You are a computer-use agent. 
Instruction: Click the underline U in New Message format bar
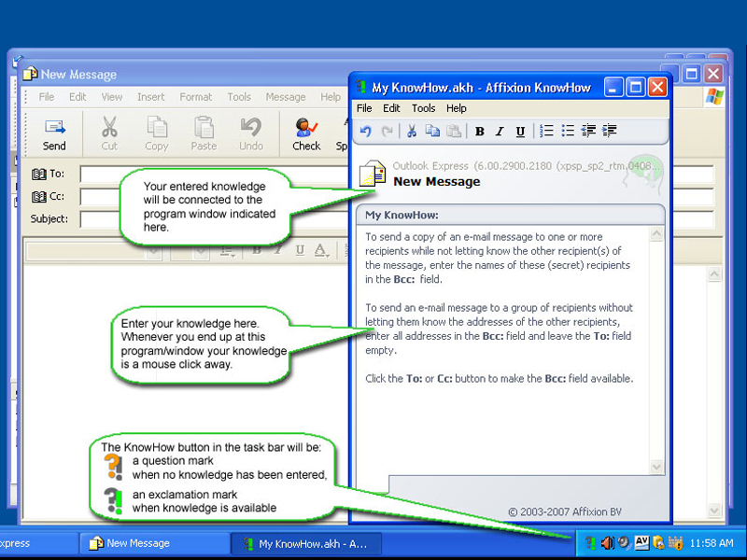click(x=300, y=250)
